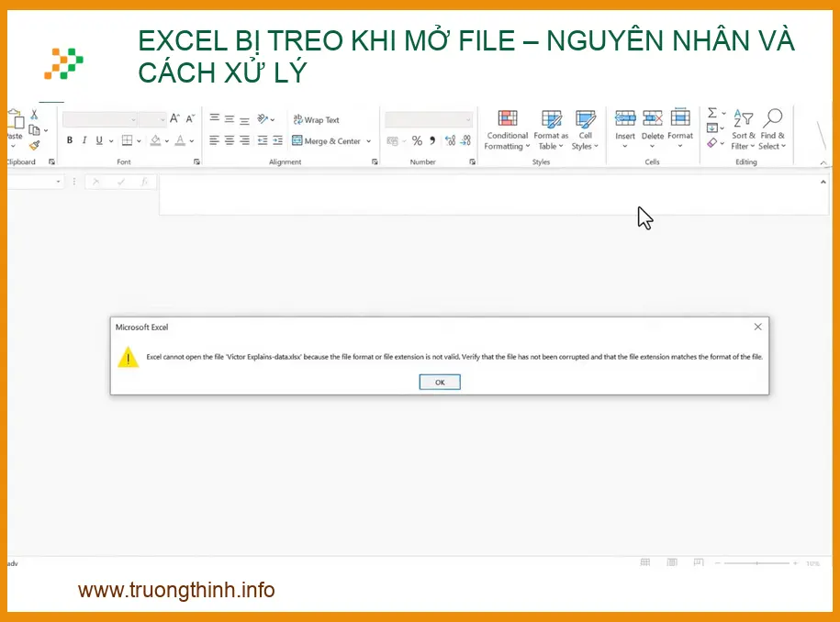Viewport: 840px width, 622px height.
Task: Apply Percent Style
Action: point(418,140)
